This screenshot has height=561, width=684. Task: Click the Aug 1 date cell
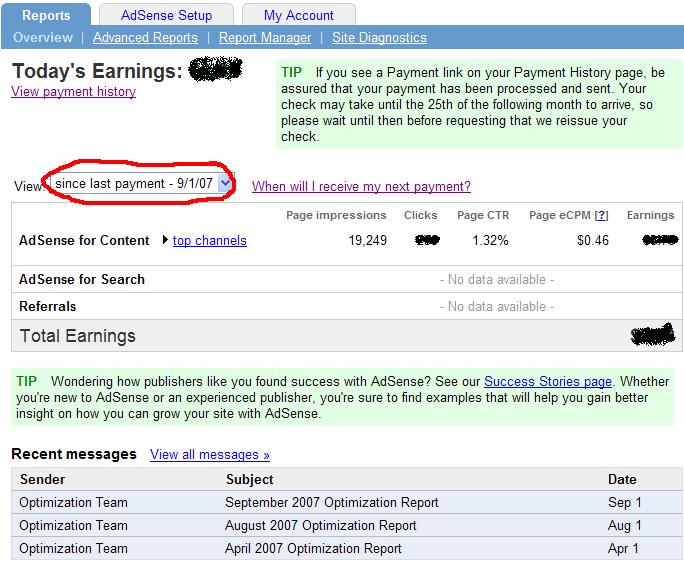(x=624, y=526)
